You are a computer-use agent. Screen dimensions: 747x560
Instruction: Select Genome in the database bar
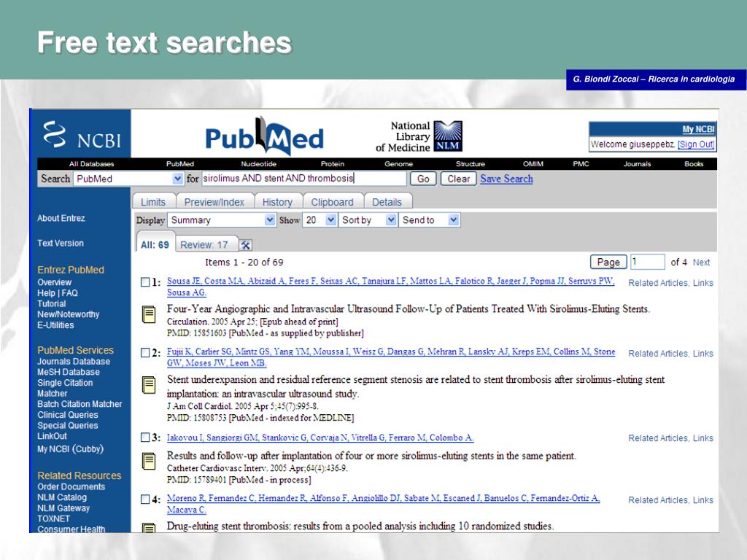[399, 164]
